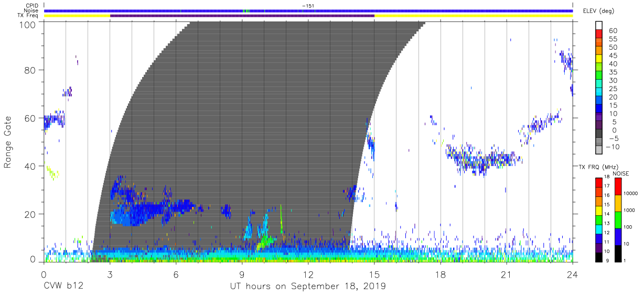Click the cyan segment of the TX FRQ color bar
Screen dimensions: 644x297
pos(599,229)
